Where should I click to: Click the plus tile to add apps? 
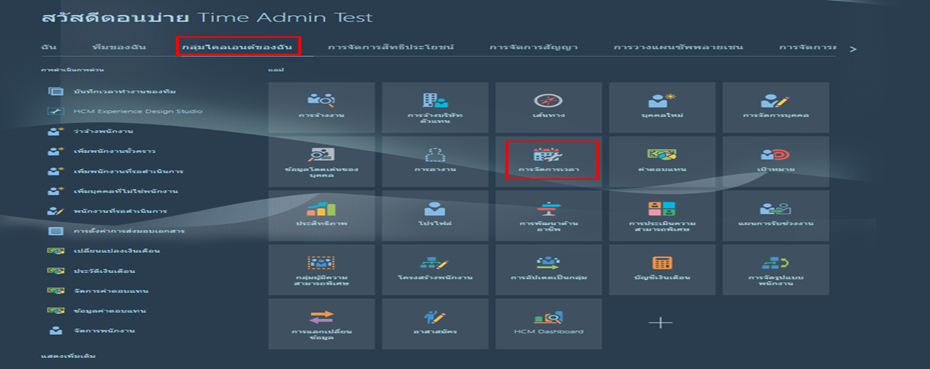[x=660, y=322]
